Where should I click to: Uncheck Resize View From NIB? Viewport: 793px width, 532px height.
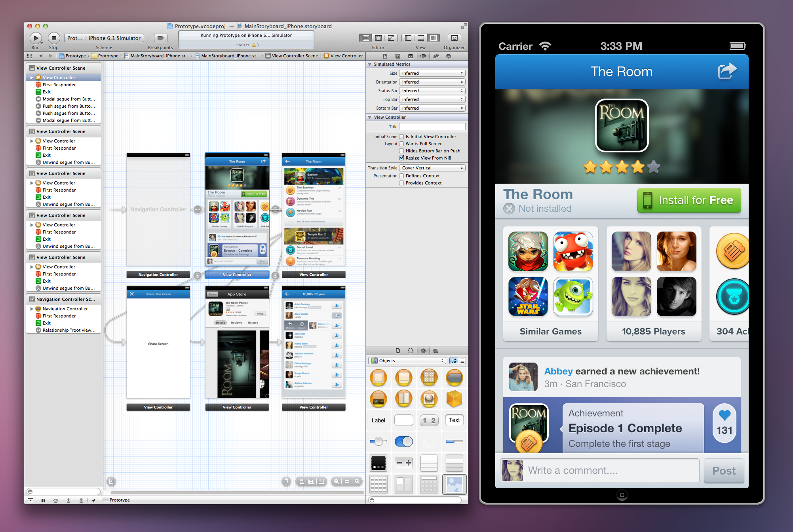pos(401,158)
